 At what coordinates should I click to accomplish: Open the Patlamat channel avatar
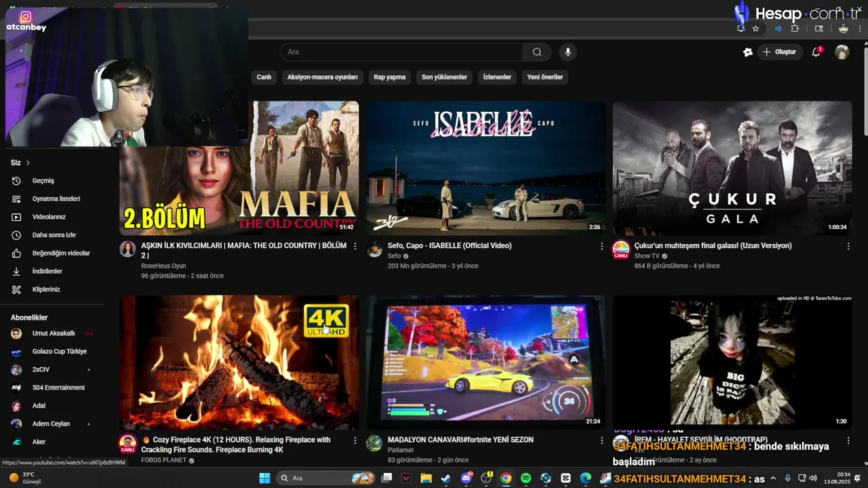(374, 443)
